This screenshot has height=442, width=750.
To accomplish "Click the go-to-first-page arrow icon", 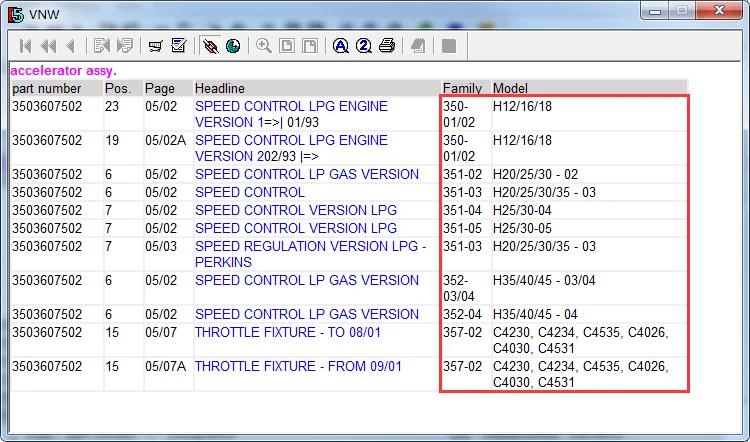I will 25,46.
